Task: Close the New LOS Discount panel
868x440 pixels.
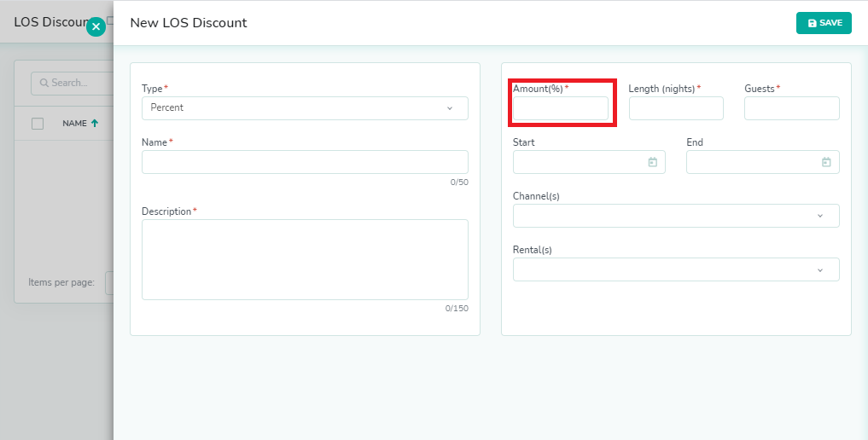Action: click(96, 26)
